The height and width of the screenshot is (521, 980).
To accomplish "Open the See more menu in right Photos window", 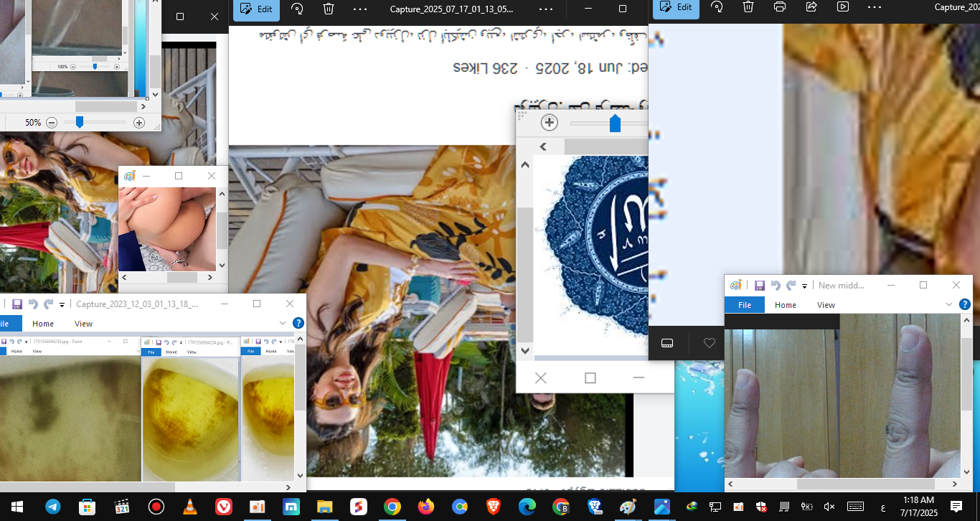I will coord(874,7).
